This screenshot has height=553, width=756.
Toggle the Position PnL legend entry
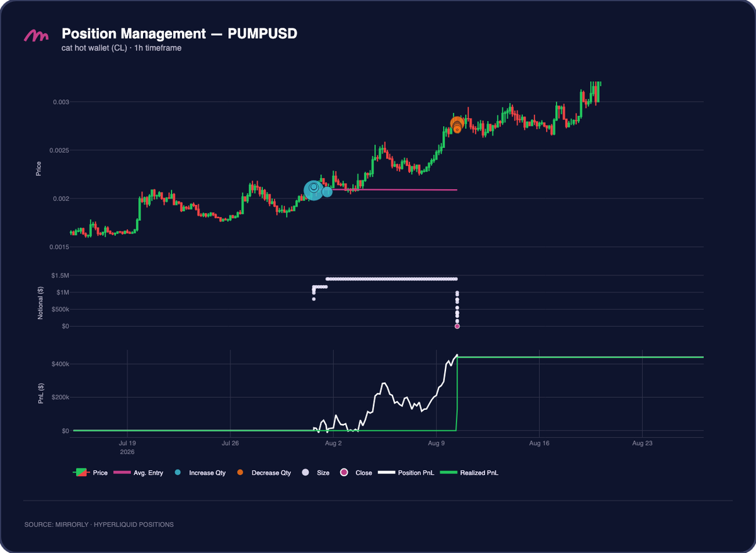click(406, 472)
